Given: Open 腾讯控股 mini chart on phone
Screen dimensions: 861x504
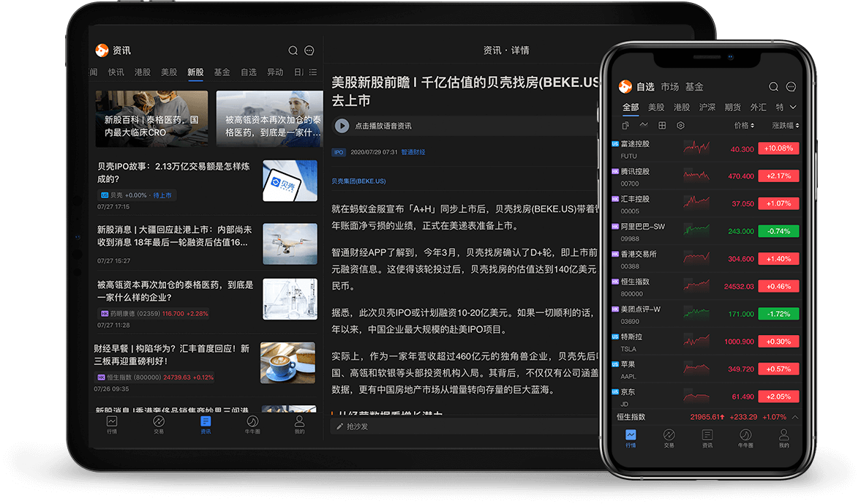Looking at the screenshot, I should 696,176.
